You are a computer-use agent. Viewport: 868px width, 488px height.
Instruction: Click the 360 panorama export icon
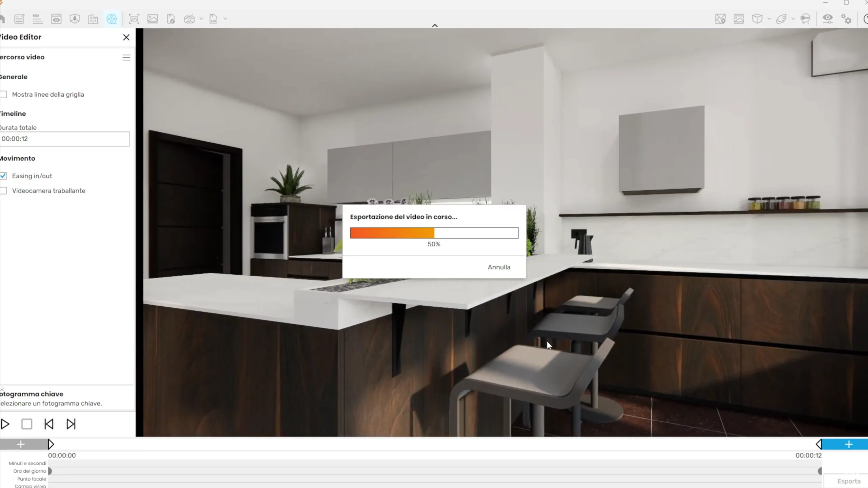tap(189, 19)
